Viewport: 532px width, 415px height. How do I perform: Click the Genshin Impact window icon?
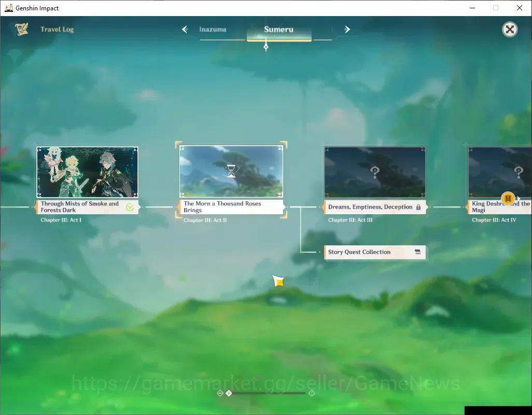[8, 8]
